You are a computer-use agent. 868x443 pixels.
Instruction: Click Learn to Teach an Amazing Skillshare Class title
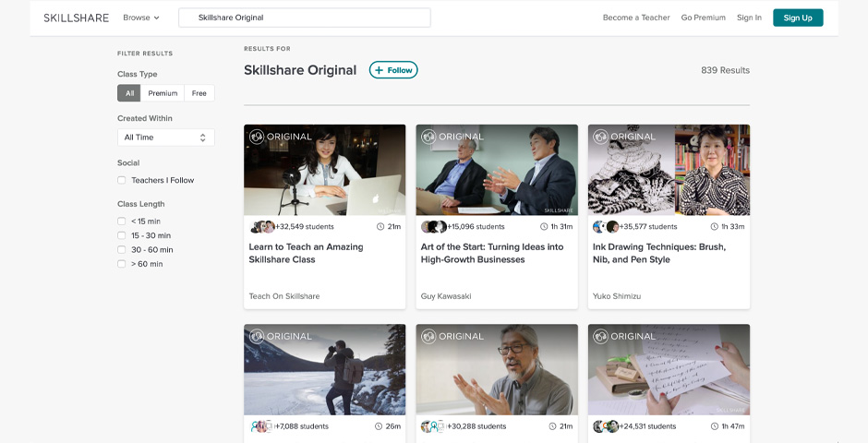click(307, 253)
